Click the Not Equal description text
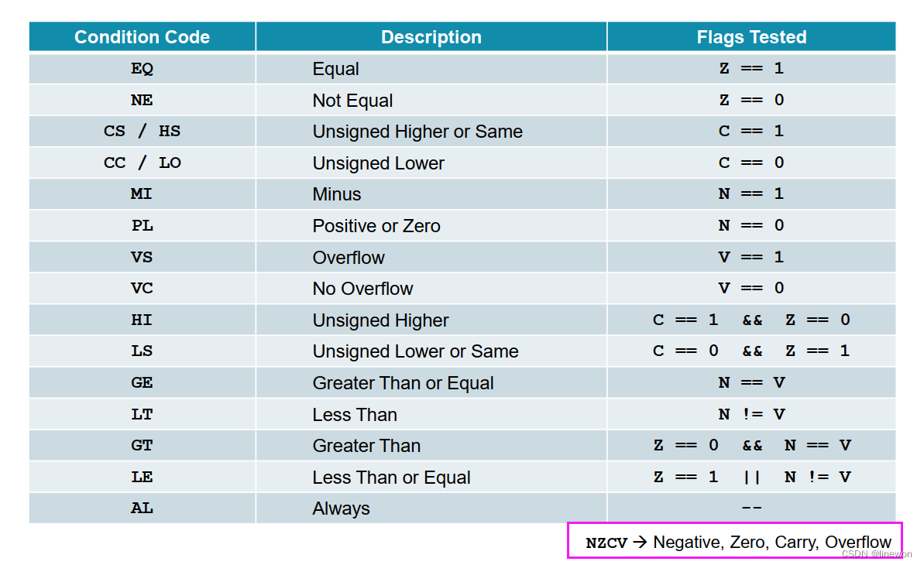 pyautogui.click(x=352, y=101)
